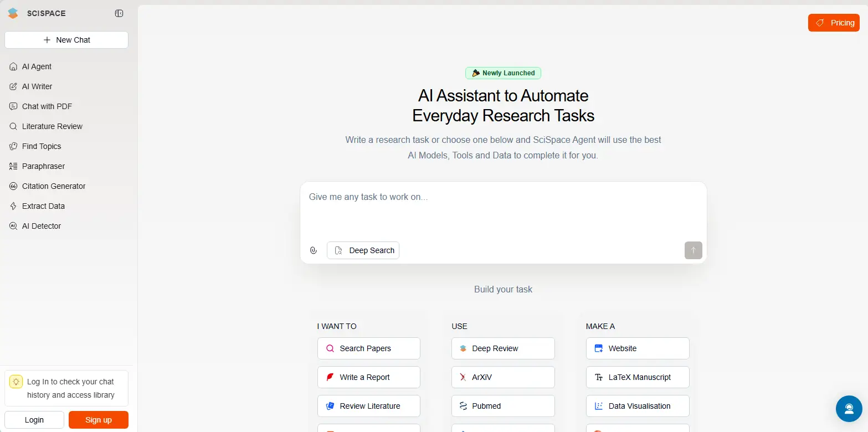This screenshot has height=432, width=868.
Task: Open the support chat widget
Action: pyautogui.click(x=849, y=409)
